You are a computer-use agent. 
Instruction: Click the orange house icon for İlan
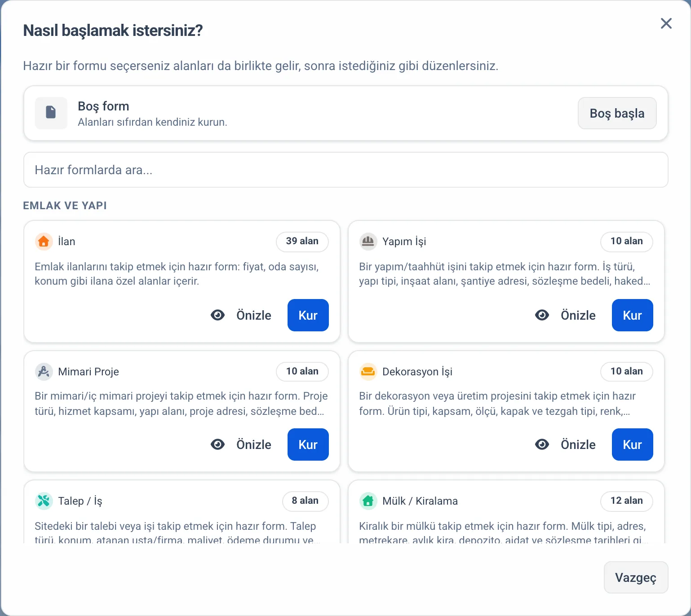coord(44,242)
